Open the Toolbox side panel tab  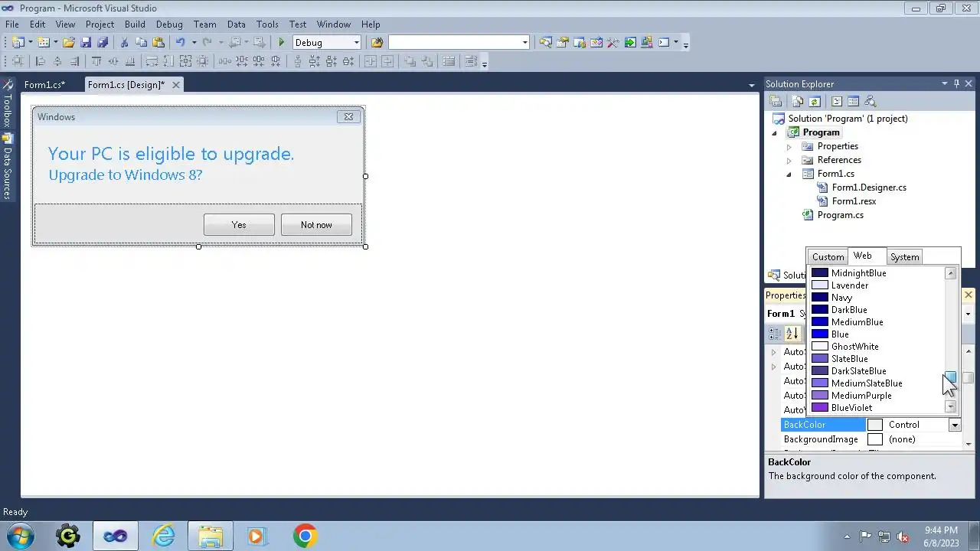click(x=8, y=103)
